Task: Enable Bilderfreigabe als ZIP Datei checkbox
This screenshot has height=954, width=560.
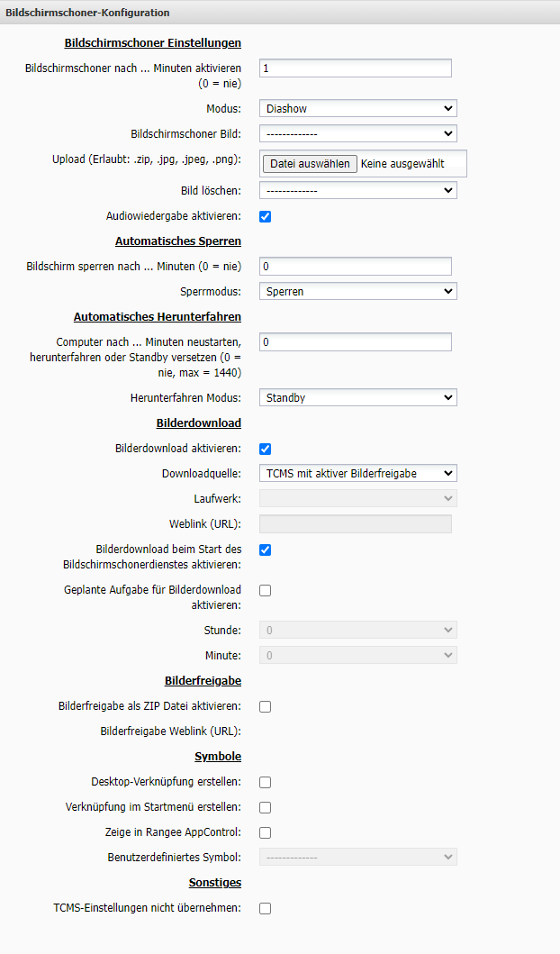Action: click(266, 706)
